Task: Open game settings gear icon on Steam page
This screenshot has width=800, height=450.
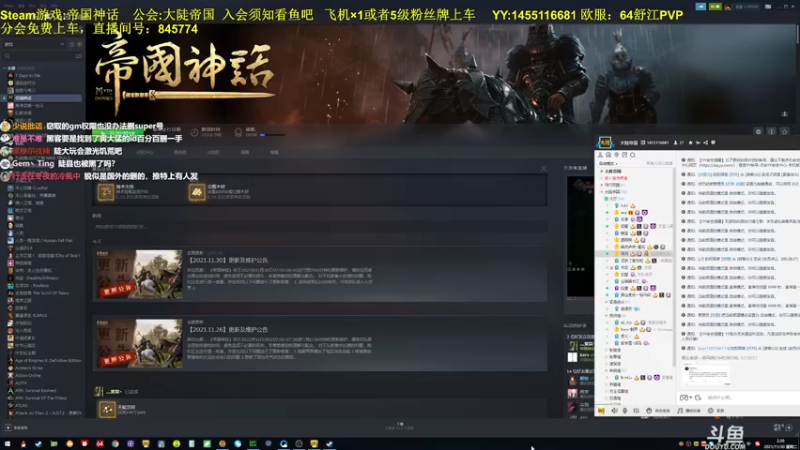Action: pos(758,132)
